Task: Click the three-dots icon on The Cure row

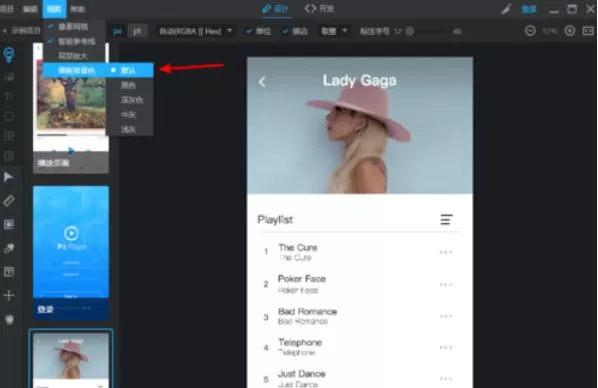Action: (x=446, y=252)
